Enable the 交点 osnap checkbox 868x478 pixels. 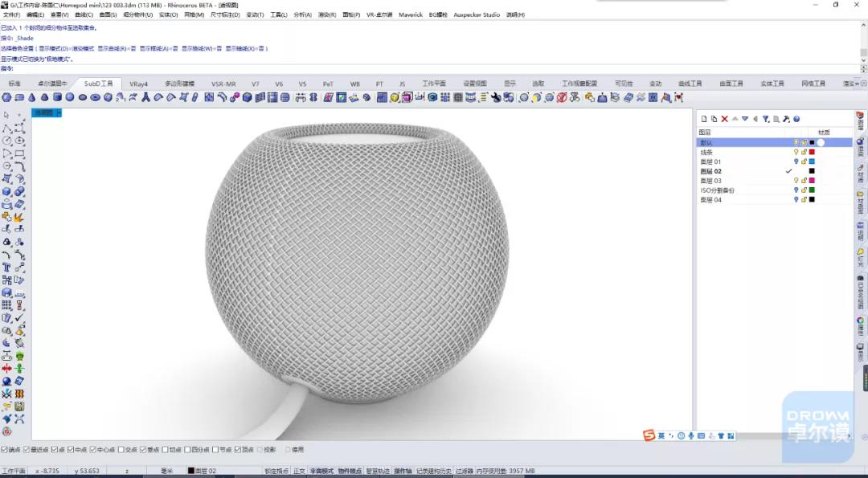[x=121, y=450]
